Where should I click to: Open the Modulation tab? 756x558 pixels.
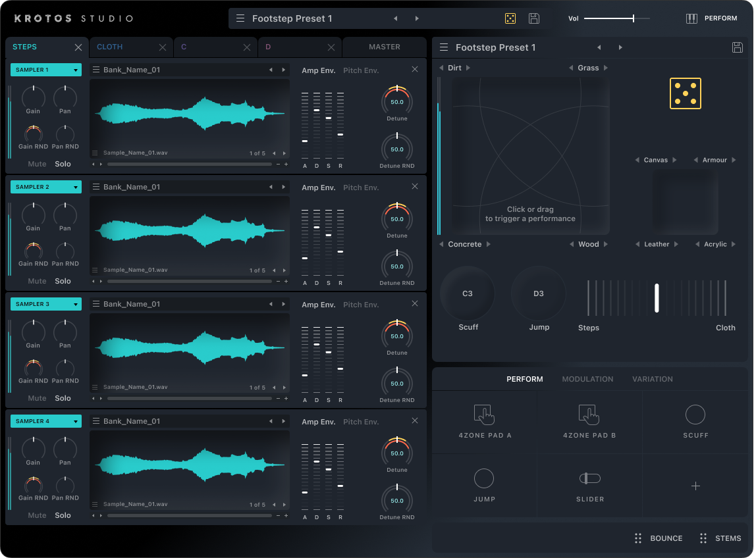click(587, 379)
